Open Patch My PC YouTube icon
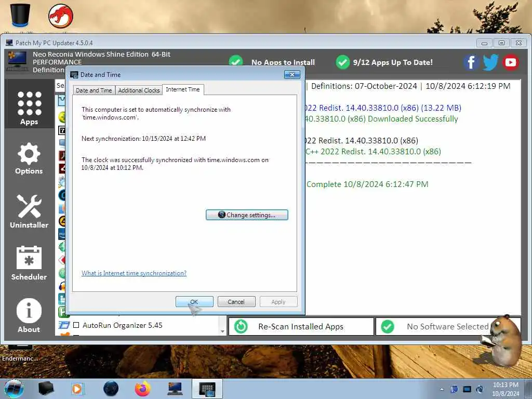The image size is (532, 399). [511, 62]
